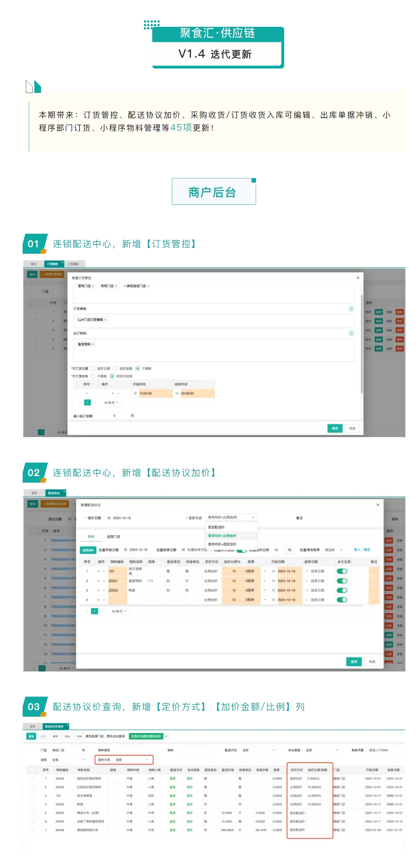
Task: Click the plus icon beside 订货模板
Action: (351, 309)
